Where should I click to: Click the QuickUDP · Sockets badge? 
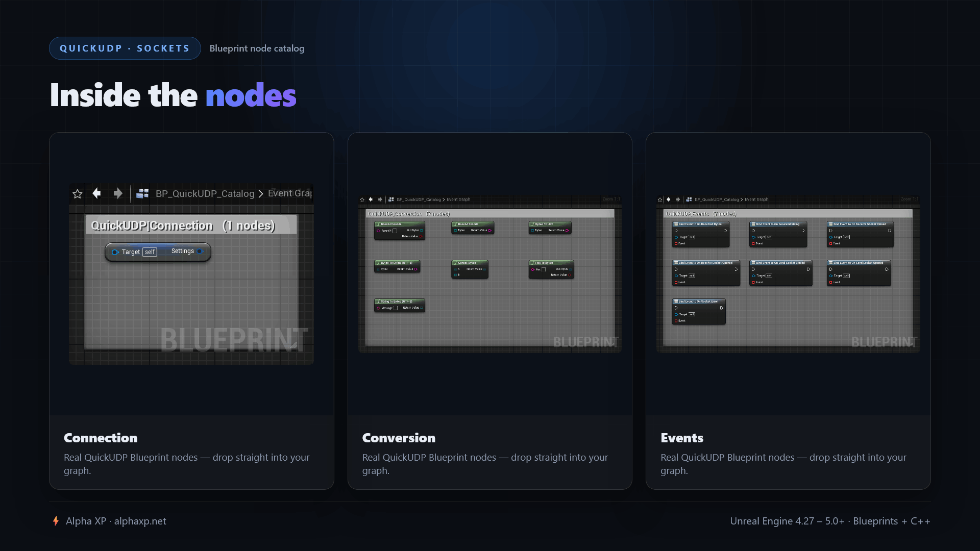[x=125, y=48]
